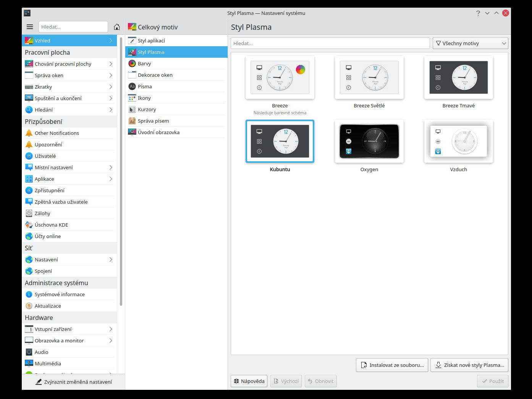This screenshot has width=532, height=399.
Task: Click the Úvodní obrazovka splash icon
Action: [132, 132]
